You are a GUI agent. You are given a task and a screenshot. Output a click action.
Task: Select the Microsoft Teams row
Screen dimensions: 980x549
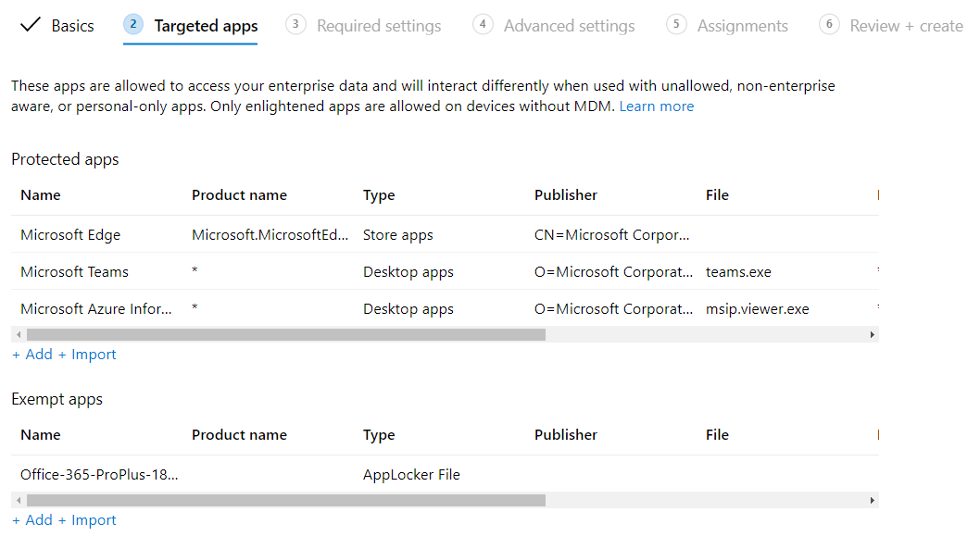pyautogui.click(x=445, y=271)
